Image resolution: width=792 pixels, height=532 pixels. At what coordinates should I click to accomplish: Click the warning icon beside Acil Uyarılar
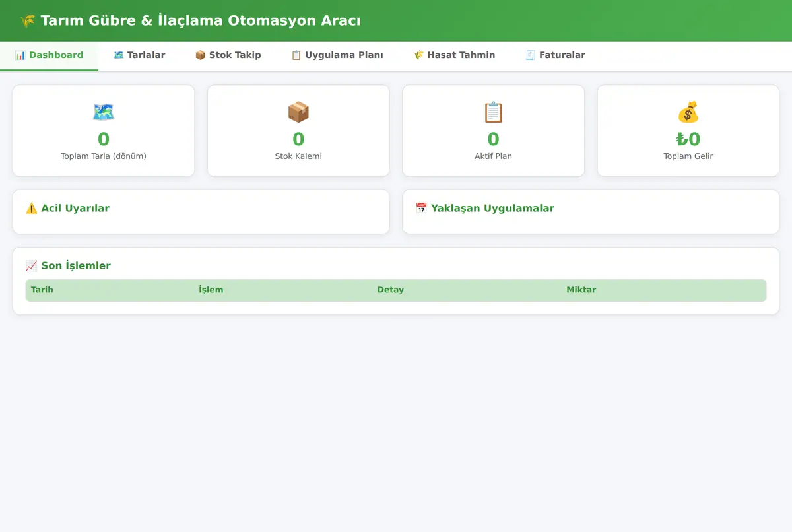click(x=32, y=209)
